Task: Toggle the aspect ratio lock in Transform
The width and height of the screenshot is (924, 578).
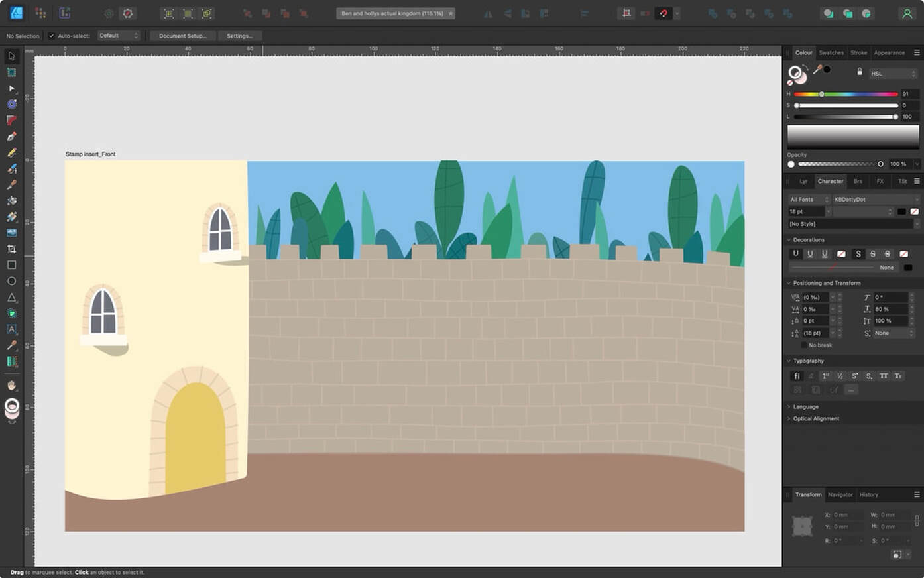Action: click(x=917, y=520)
